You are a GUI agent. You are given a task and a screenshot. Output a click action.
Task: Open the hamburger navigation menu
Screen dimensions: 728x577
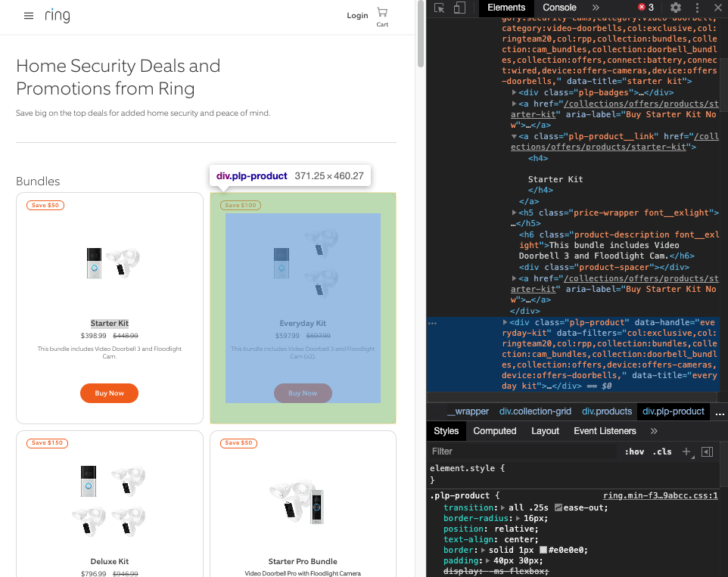28,16
